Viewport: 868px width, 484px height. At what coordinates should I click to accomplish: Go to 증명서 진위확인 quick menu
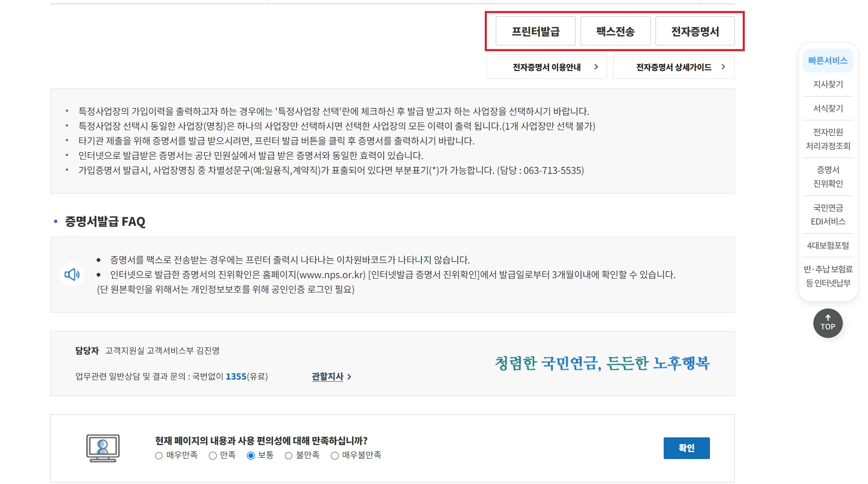click(828, 177)
